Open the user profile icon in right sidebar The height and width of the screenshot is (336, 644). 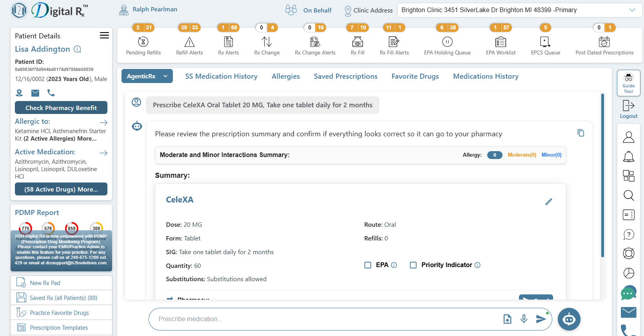[629, 137]
